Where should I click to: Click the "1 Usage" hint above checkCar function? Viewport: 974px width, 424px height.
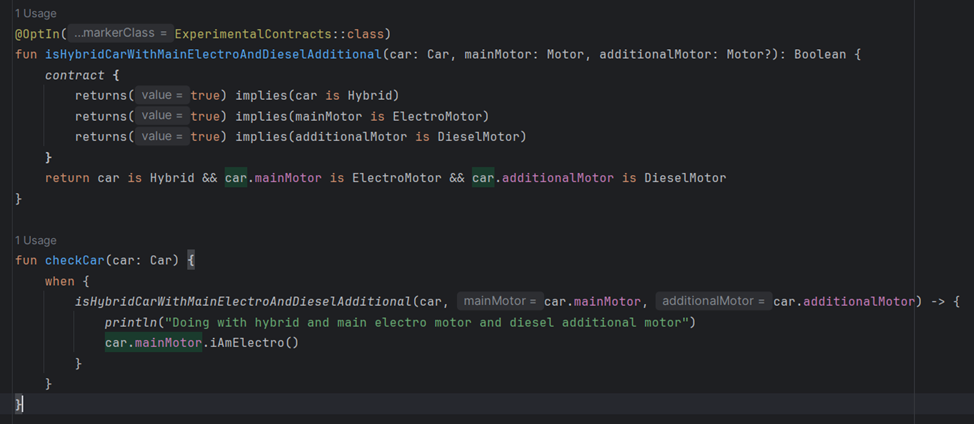coord(35,240)
